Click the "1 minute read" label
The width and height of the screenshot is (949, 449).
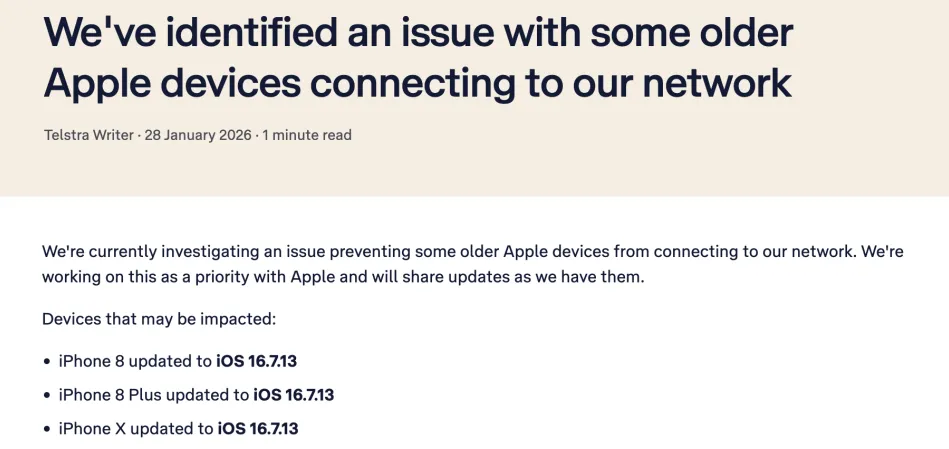[307, 135]
